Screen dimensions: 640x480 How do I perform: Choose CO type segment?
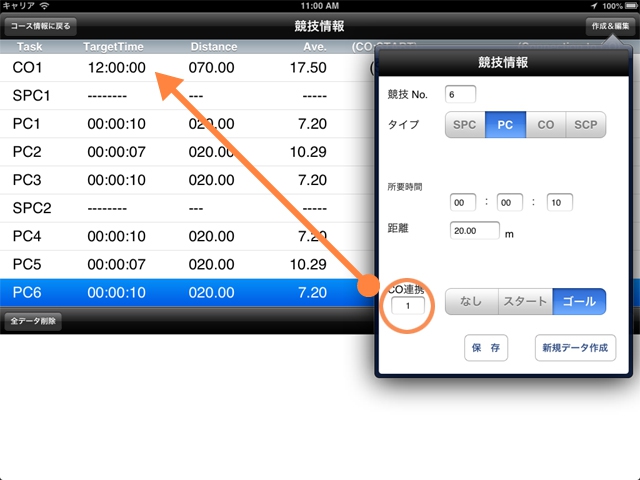pos(545,125)
